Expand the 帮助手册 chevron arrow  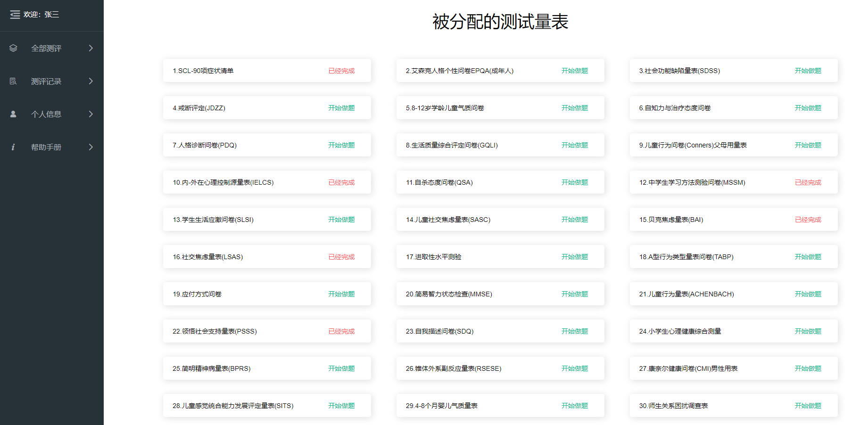[91, 147]
